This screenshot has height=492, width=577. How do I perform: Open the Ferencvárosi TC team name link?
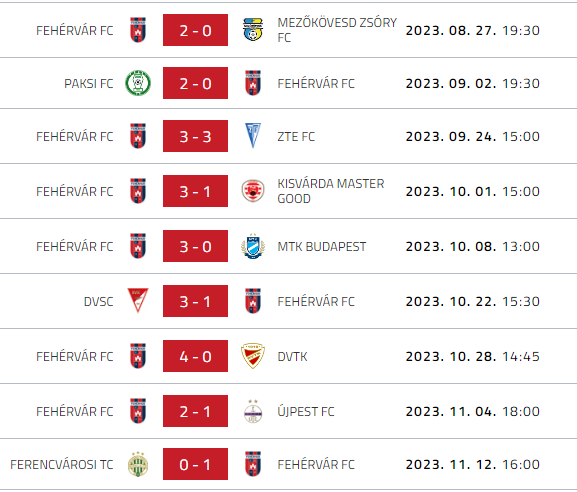pos(62,464)
